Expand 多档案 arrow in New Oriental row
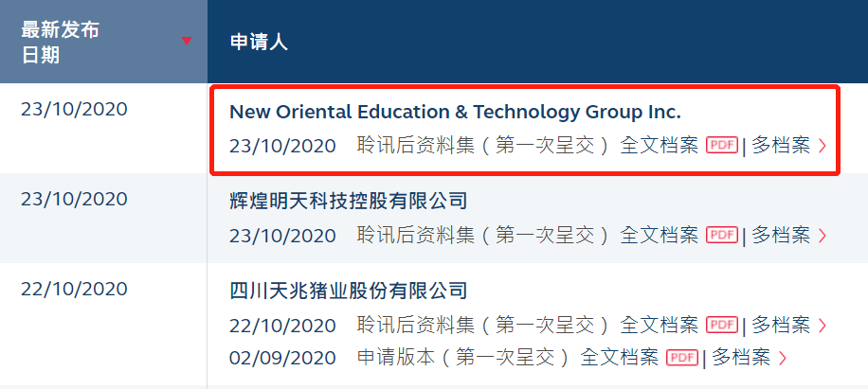 pos(823,146)
